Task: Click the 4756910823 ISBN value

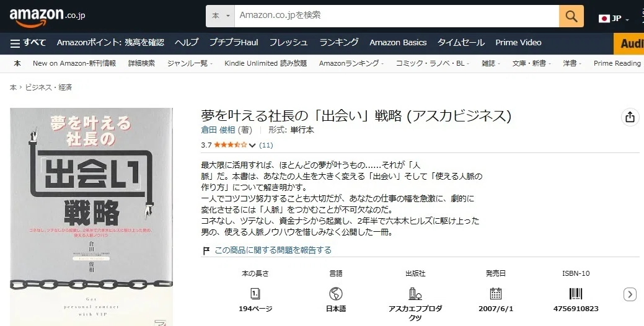Action: [x=576, y=309]
